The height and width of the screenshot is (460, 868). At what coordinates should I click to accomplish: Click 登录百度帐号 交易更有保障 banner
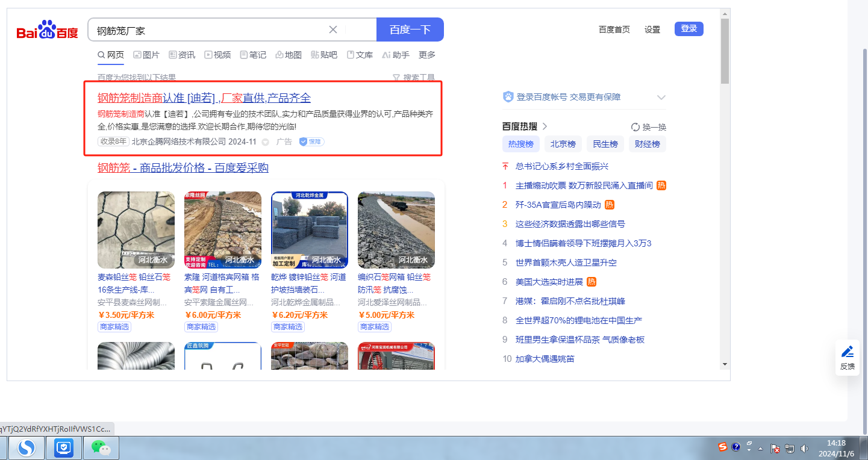tap(568, 97)
